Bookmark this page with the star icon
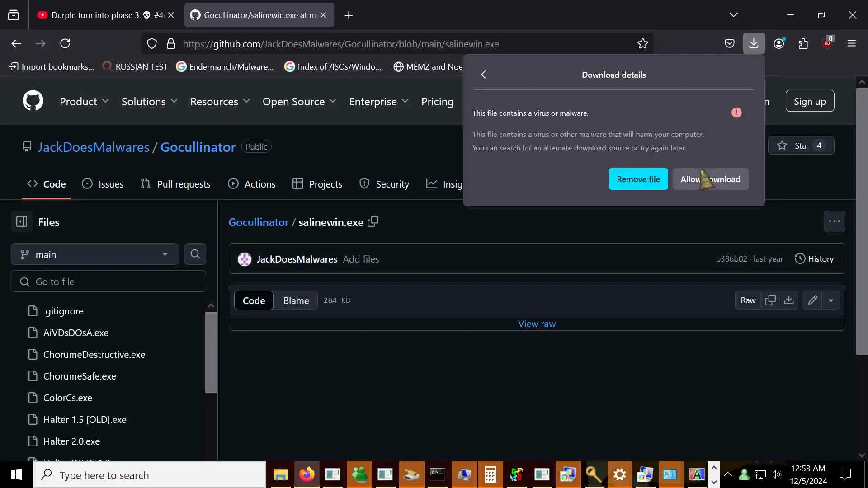 pyautogui.click(x=642, y=44)
